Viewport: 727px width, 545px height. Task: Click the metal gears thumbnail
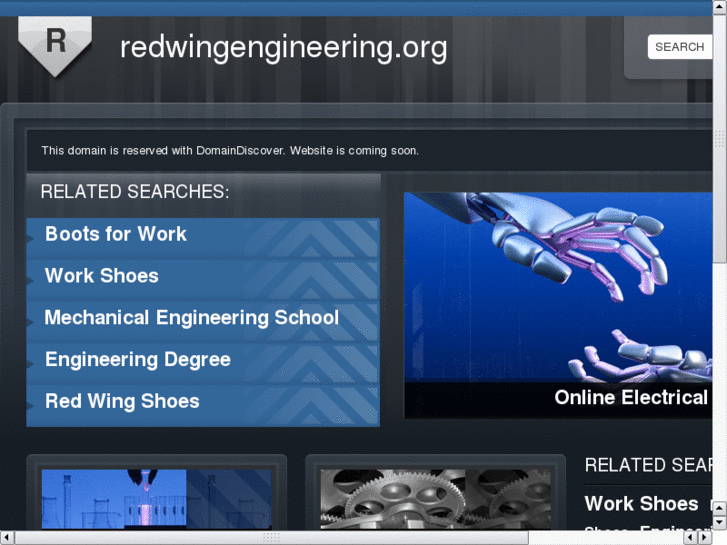click(x=435, y=499)
